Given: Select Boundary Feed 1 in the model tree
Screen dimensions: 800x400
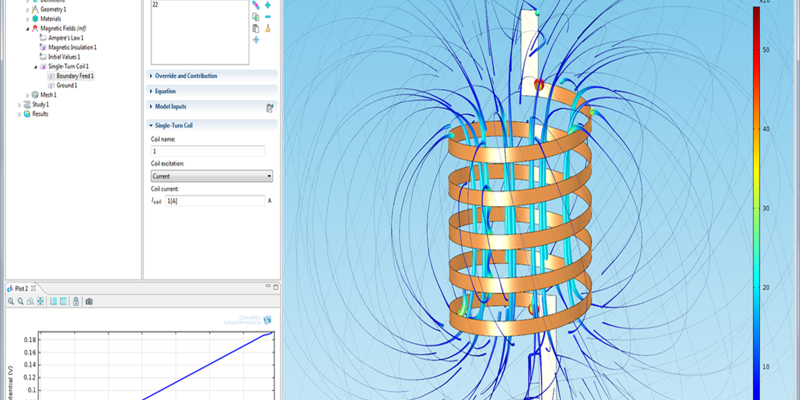Looking at the screenshot, I should tap(75, 76).
